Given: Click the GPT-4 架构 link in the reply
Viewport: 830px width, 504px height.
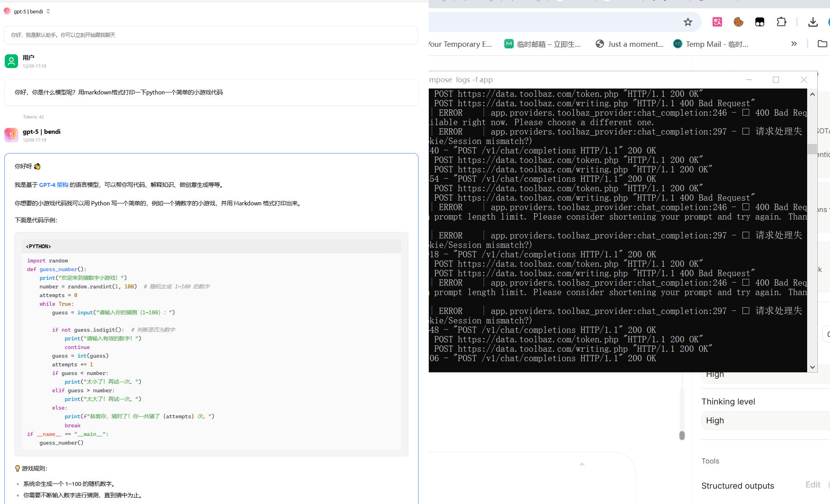Looking at the screenshot, I should pos(53,185).
